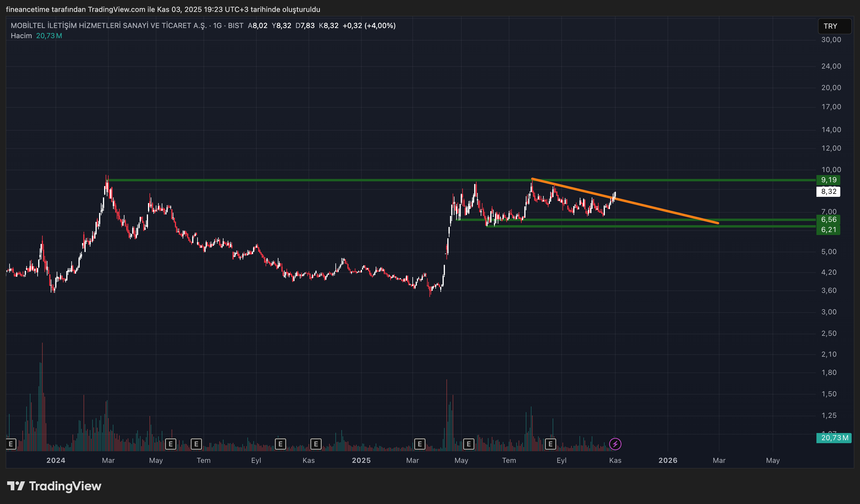Click the 2026 label on time axis
The width and height of the screenshot is (860, 504).
point(668,460)
